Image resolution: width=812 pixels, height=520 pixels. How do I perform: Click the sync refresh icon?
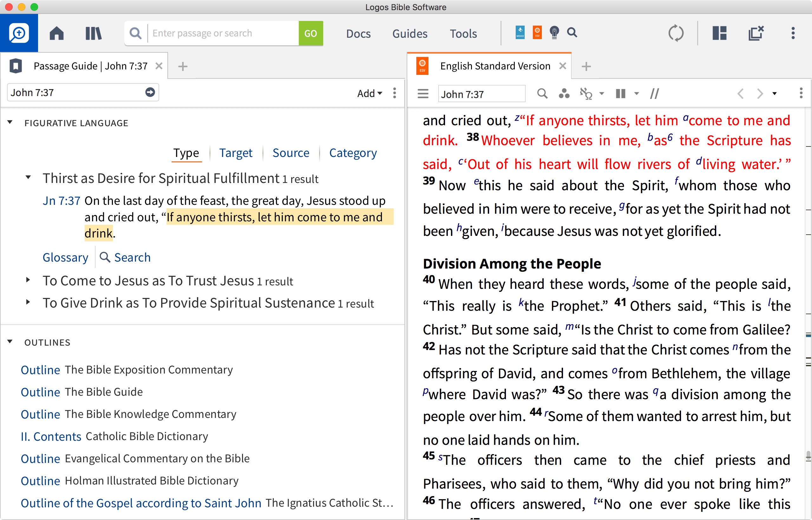pyautogui.click(x=676, y=33)
